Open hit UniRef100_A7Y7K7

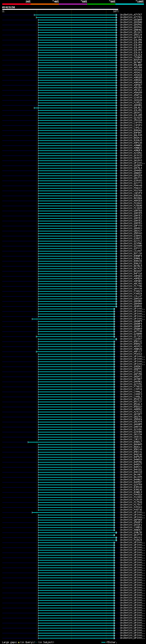click(131, 15)
